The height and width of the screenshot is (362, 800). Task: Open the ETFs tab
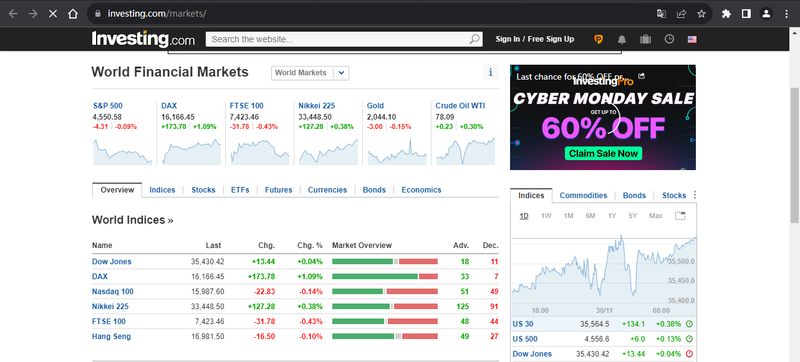(x=240, y=190)
